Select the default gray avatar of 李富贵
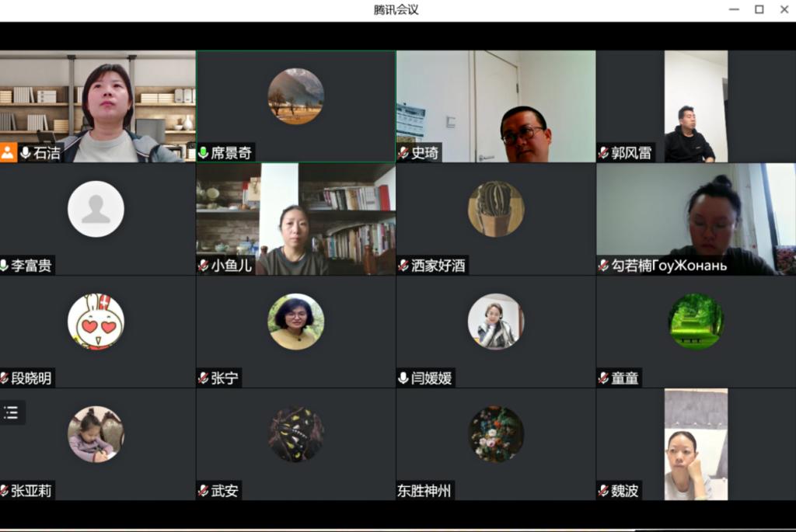 point(96,209)
